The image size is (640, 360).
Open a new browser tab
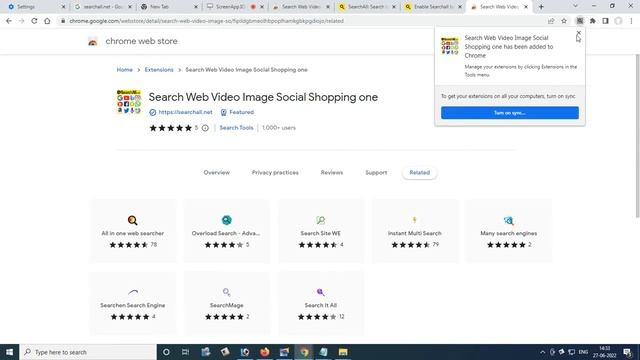coord(541,7)
